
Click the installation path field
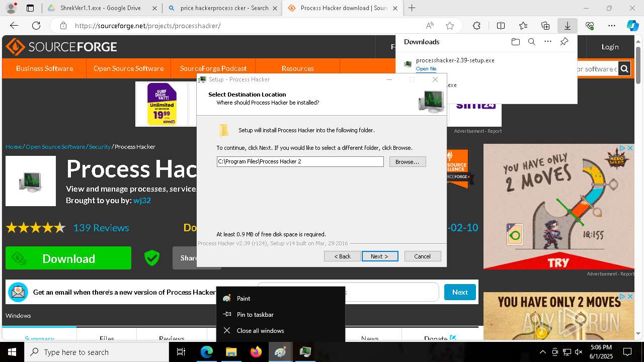pos(300,161)
